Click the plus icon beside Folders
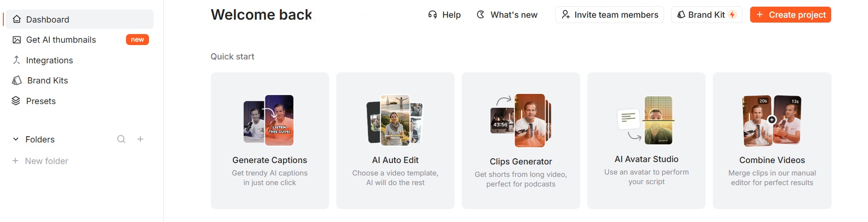Image resolution: width=868 pixels, height=222 pixels. tap(140, 139)
